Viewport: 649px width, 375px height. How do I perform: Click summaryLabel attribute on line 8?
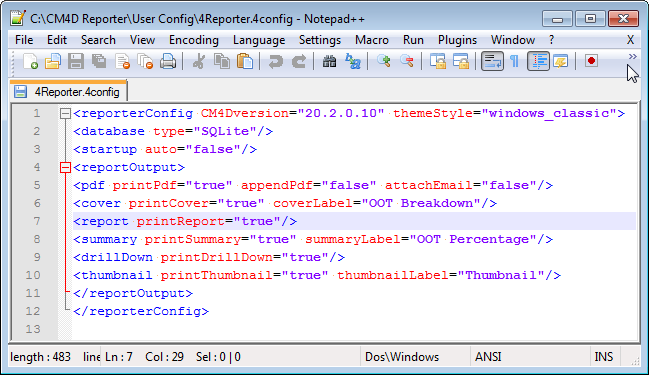point(353,239)
